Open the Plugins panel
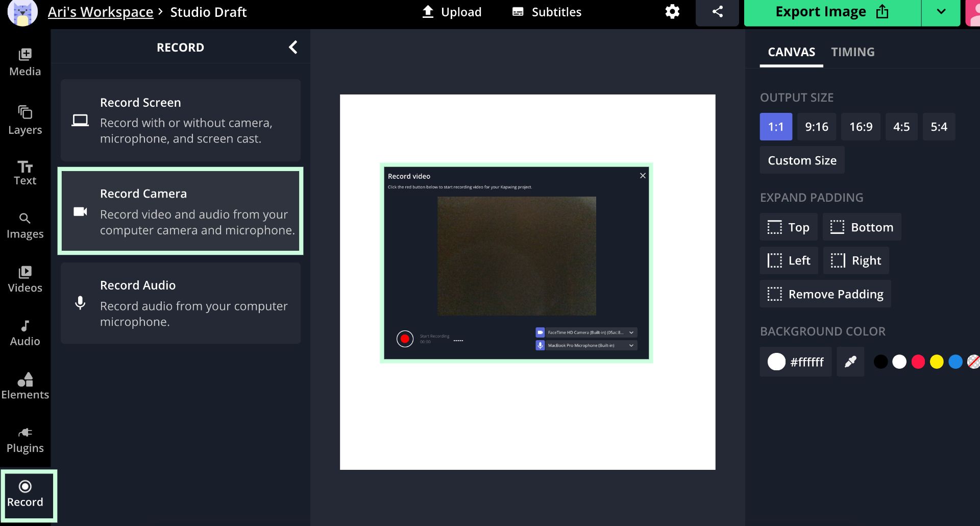This screenshot has width=980, height=526. click(25, 440)
